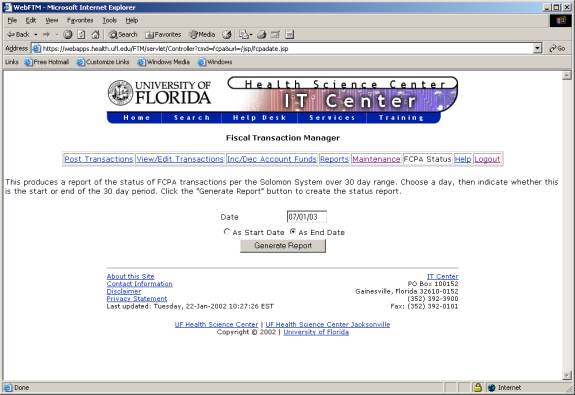Click the Refresh page icon

pos(81,35)
